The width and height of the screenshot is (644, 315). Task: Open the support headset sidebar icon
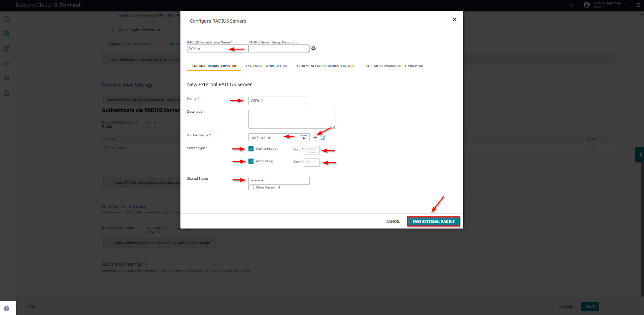6,19
